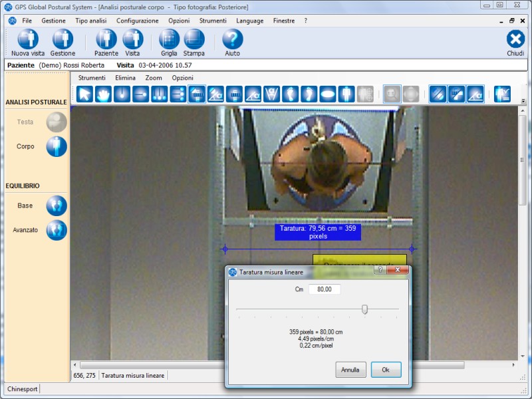Select the arrow pointer tool

coord(84,94)
